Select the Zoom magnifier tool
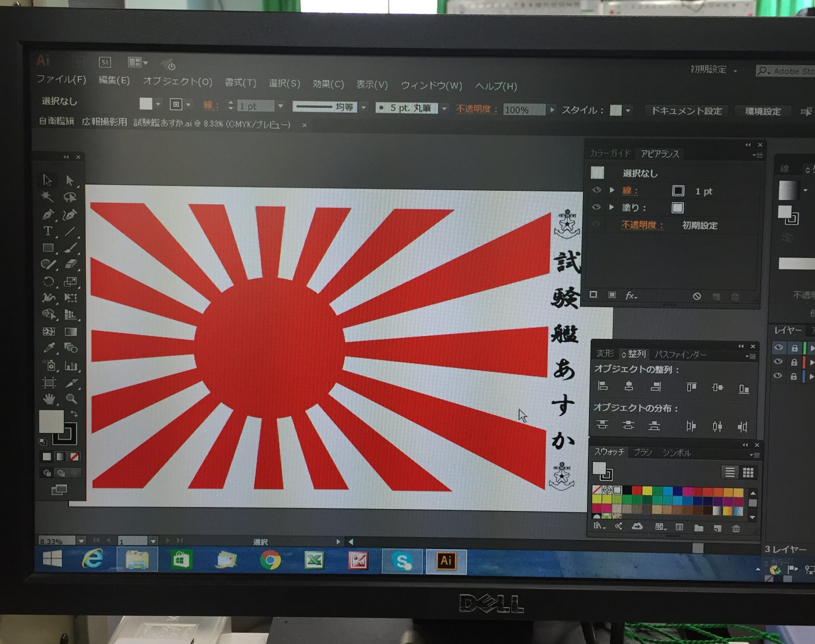The height and width of the screenshot is (644, 815). tap(71, 399)
